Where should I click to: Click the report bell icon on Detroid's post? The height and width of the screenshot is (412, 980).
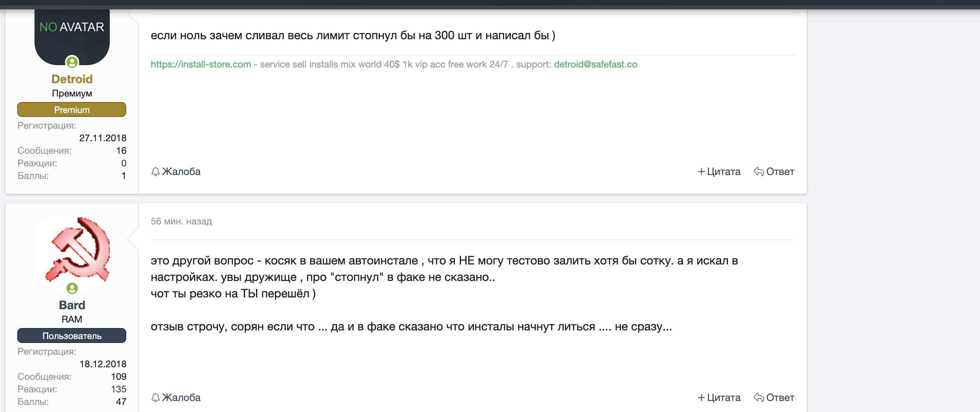pos(156,171)
